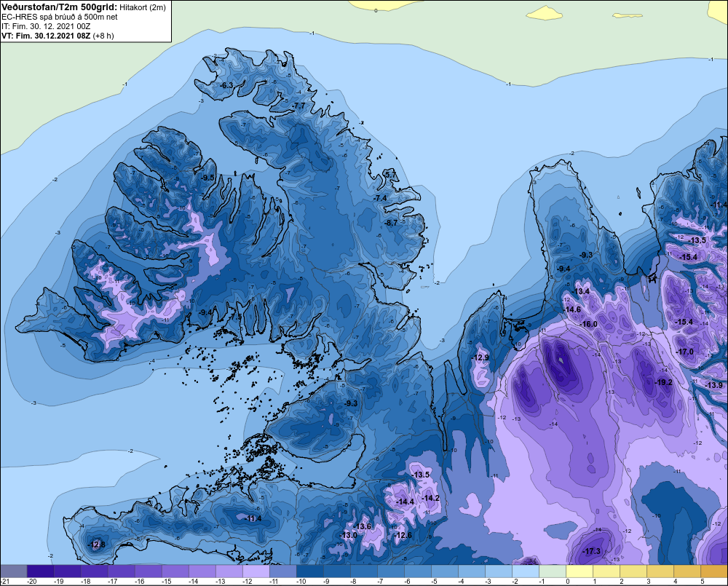This screenshot has height=586, width=728.
Task: Click the 'IT: Fim. 30. 12. 2021 00Z' line
Action: (45, 26)
